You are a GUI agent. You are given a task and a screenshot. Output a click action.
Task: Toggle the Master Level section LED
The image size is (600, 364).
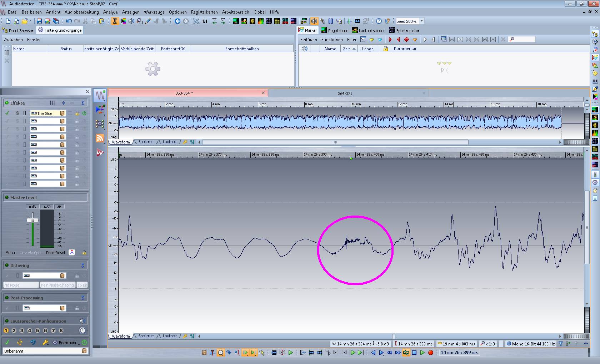(6, 198)
